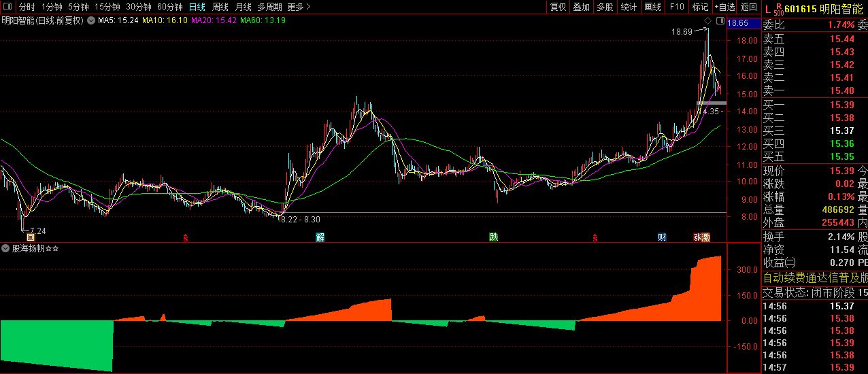Click the 解 unlock event marker

pyautogui.click(x=320, y=237)
